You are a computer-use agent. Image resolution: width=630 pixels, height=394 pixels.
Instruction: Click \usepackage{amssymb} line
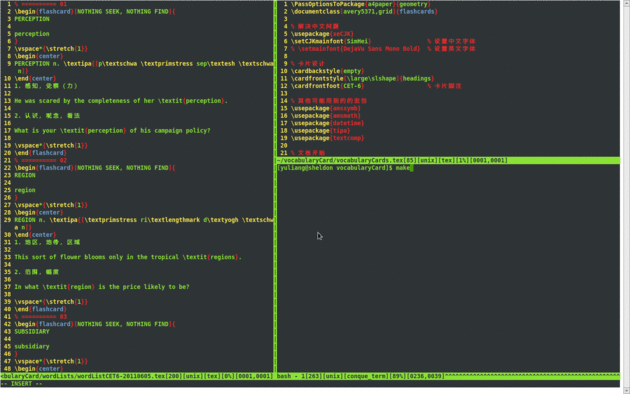coord(326,108)
